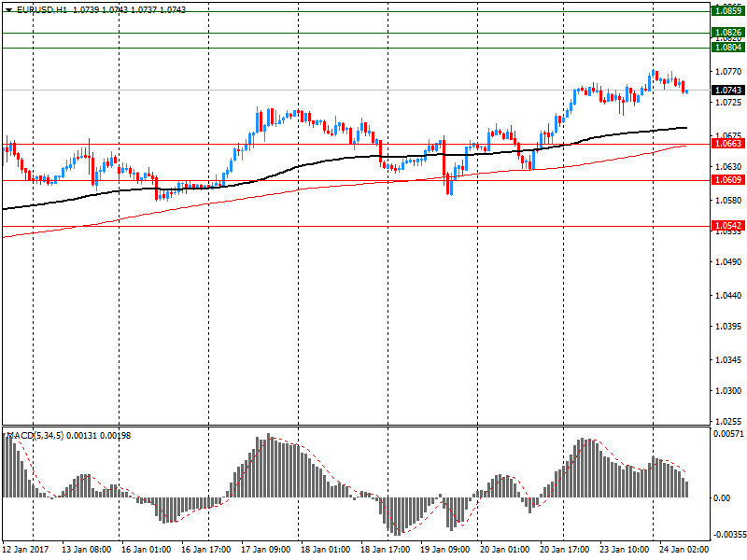
Task: Click the 0.00571 value on MACD scale
Action: point(728,433)
